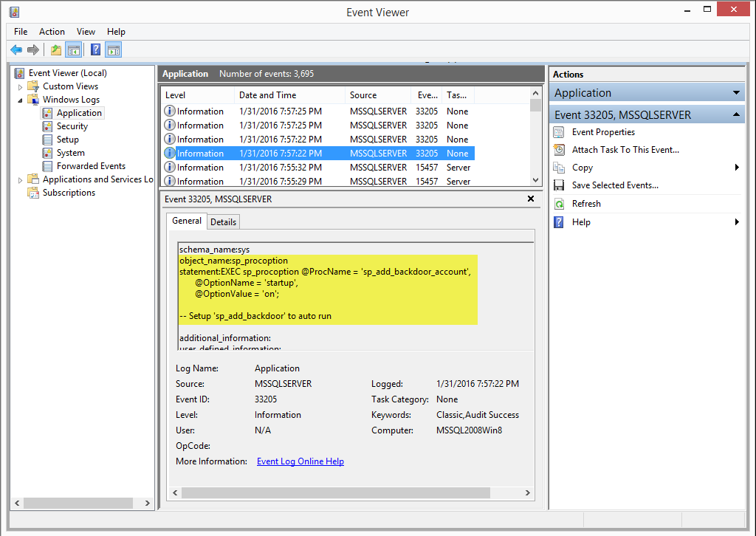756x536 pixels.
Task: Toggle the Show/Hide Action Pane icon
Action: click(114, 49)
